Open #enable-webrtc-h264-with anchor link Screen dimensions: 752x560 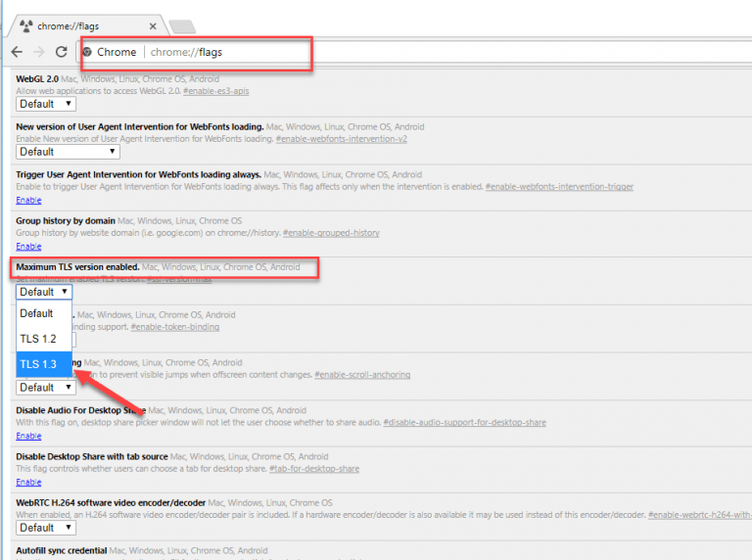tap(700, 515)
